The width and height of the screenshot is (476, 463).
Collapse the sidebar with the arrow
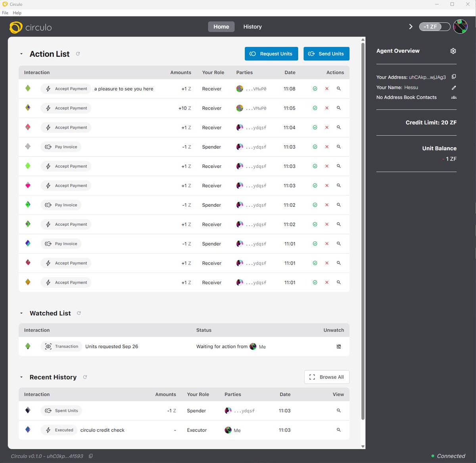tap(411, 27)
